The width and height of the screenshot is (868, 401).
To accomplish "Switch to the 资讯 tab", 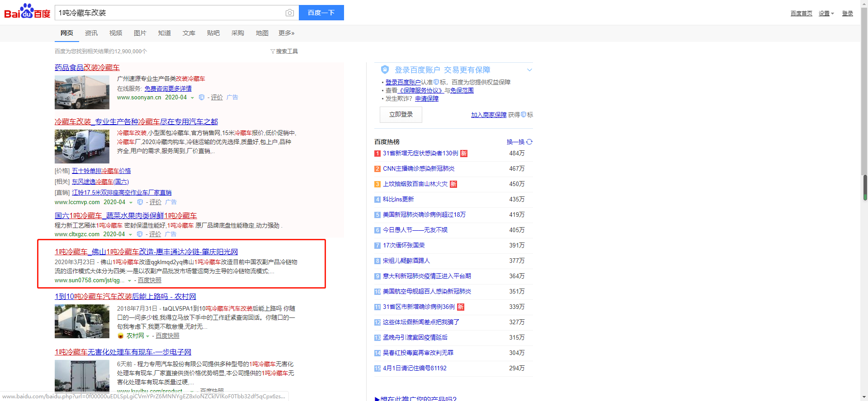I will (x=91, y=33).
